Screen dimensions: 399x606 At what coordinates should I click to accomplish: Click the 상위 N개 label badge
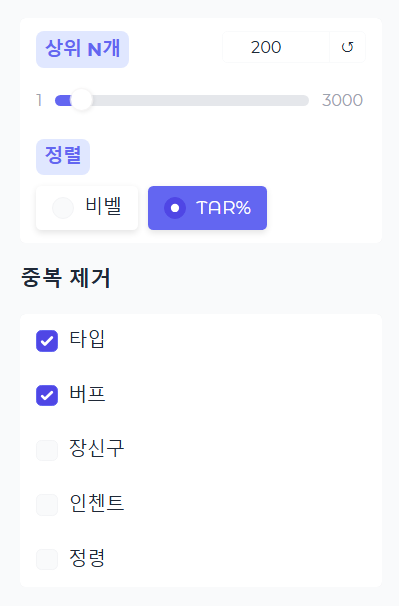(x=82, y=49)
